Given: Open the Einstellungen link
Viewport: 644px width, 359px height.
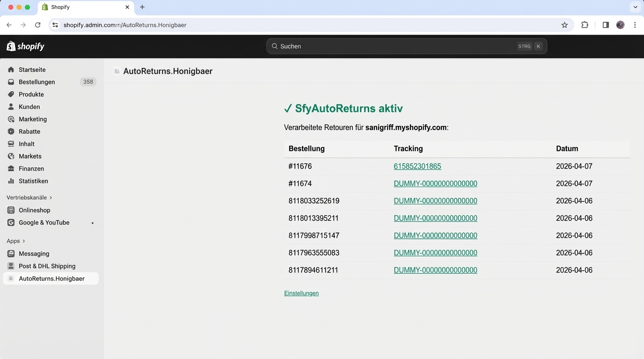Looking at the screenshot, I should pyautogui.click(x=301, y=293).
